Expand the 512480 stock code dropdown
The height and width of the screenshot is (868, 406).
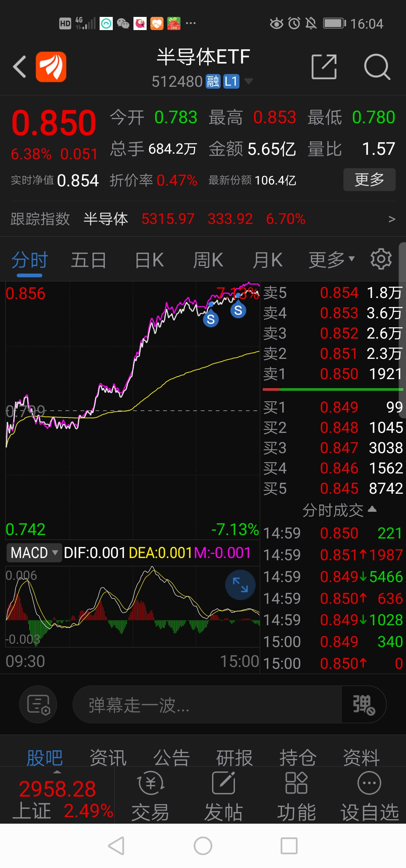248,81
